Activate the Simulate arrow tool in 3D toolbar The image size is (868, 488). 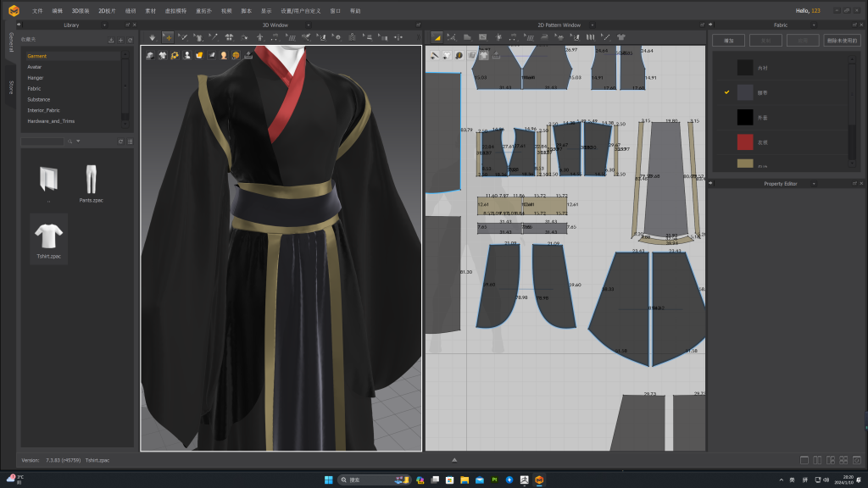pyautogui.click(x=153, y=37)
